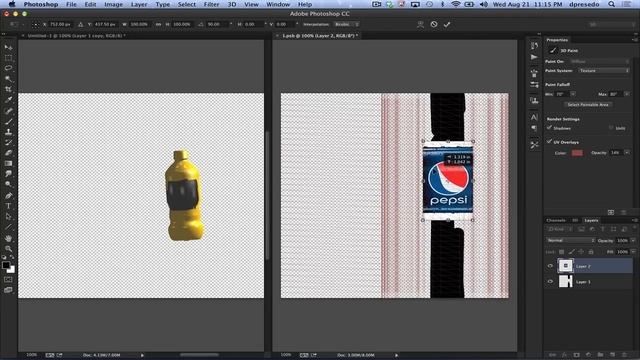The width and height of the screenshot is (640, 360).
Task: Select the Type tool
Action: [x=8, y=206]
